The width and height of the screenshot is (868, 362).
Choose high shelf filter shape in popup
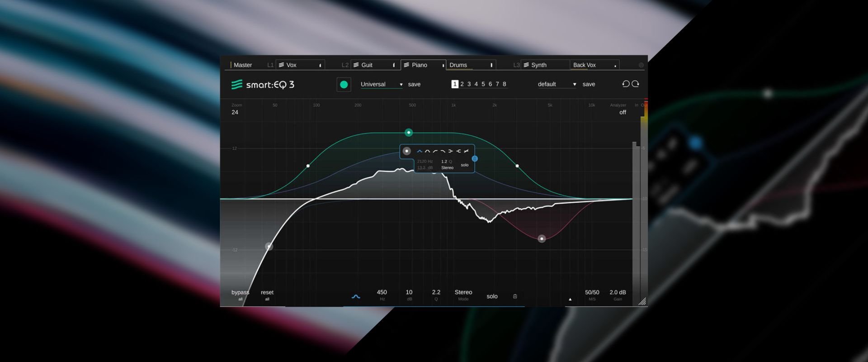(x=443, y=151)
